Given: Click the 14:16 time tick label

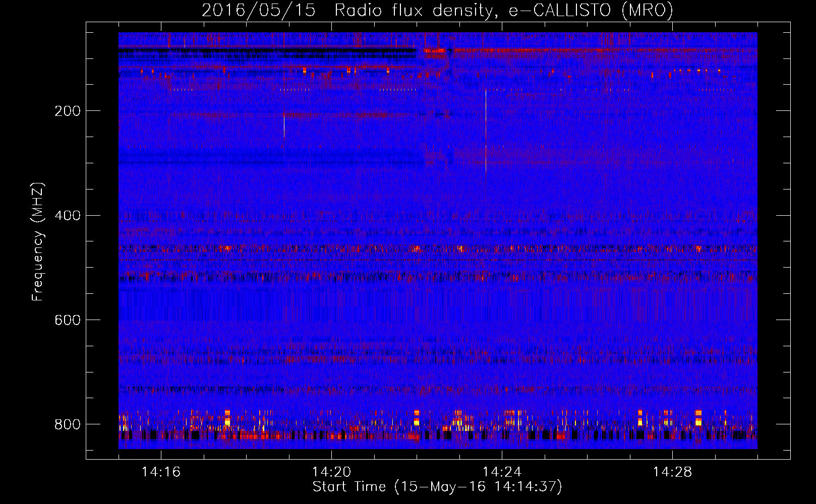Looking at the screenshot, I should 161,472.
